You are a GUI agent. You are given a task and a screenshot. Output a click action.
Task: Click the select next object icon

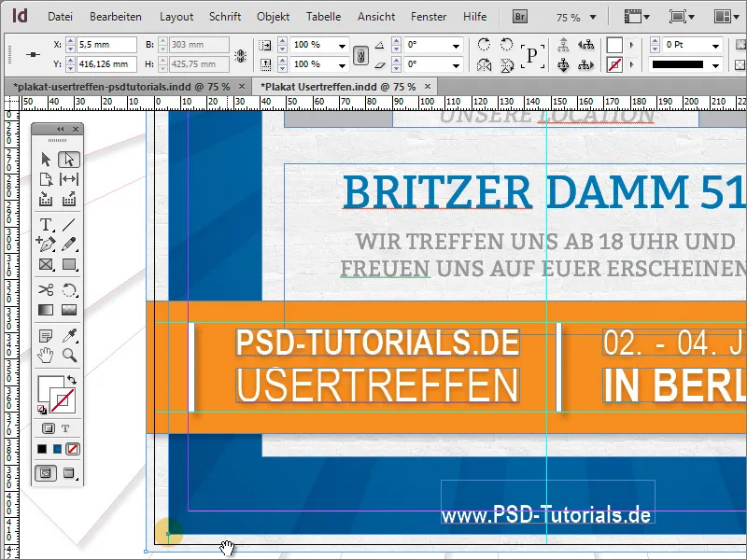click(586, 64)
